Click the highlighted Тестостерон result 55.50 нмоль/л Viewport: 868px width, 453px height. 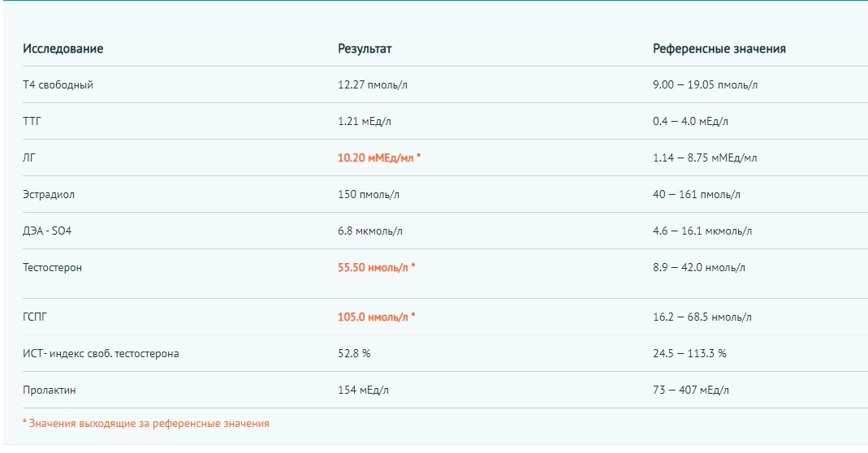376,267
